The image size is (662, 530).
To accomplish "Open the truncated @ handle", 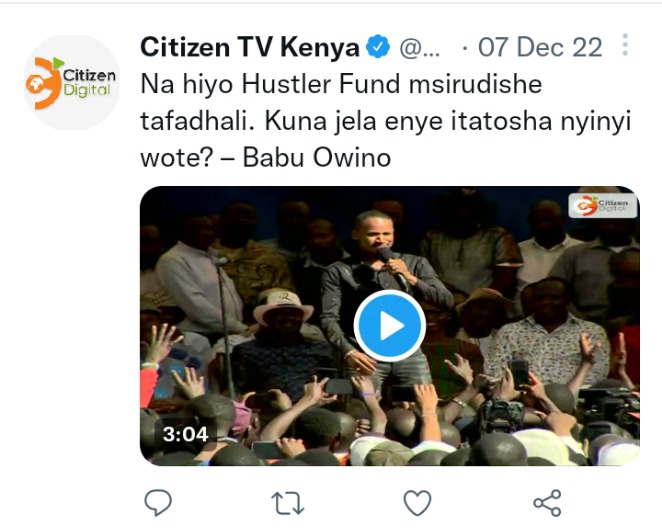I will (x=420, y=48).
